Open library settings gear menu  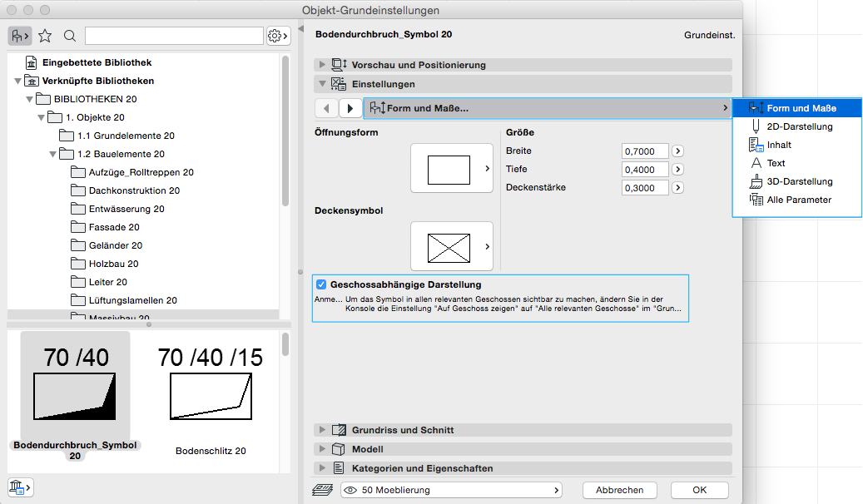click(x=277, y=36)
